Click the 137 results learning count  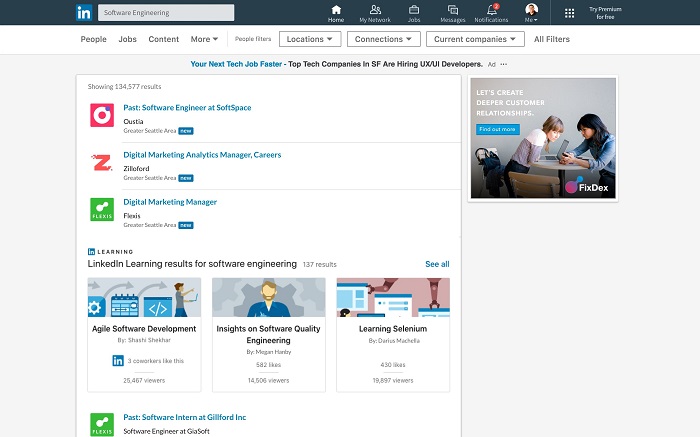(x=320, y=265)
